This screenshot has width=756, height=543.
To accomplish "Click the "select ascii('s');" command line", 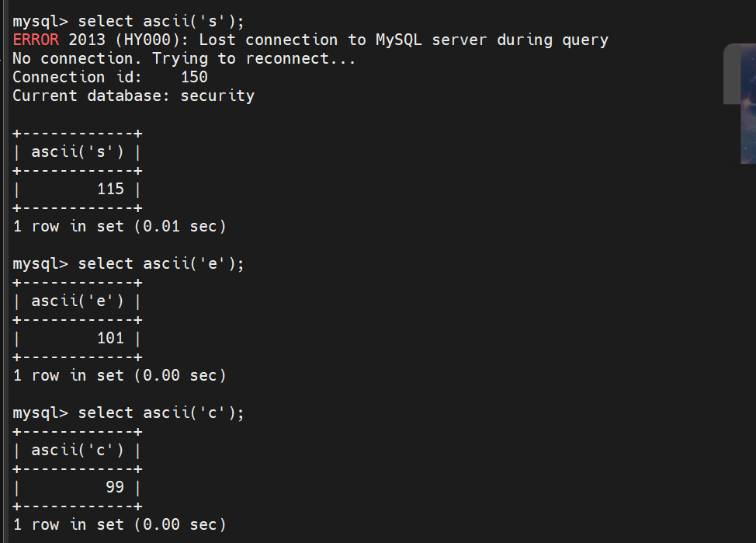I will [x=161, y=22].
